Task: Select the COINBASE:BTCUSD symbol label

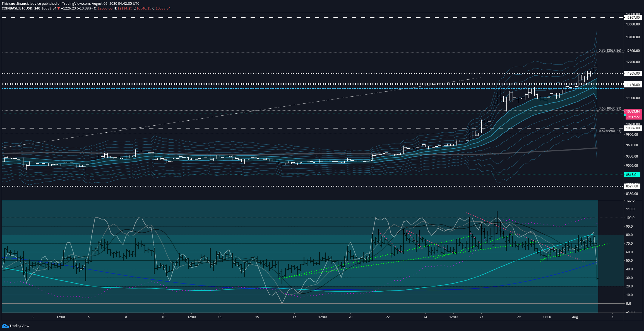Action: tap(17, 8)
